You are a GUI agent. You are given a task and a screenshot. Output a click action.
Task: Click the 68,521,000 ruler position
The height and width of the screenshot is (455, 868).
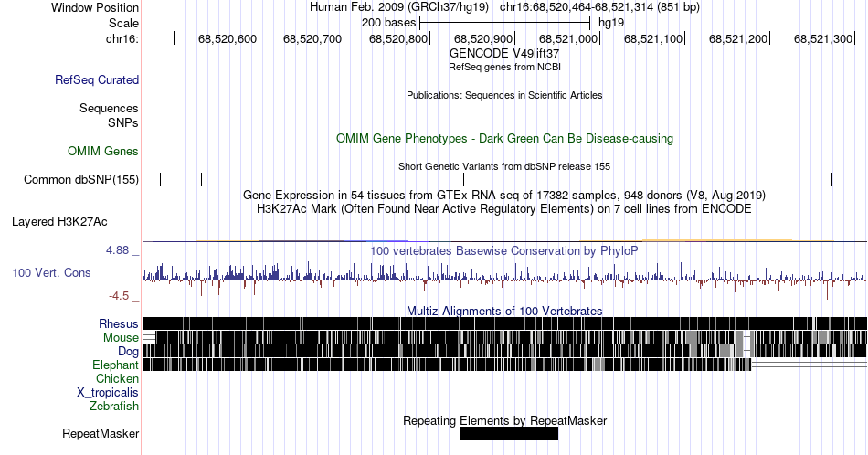[x=568, y=38]
